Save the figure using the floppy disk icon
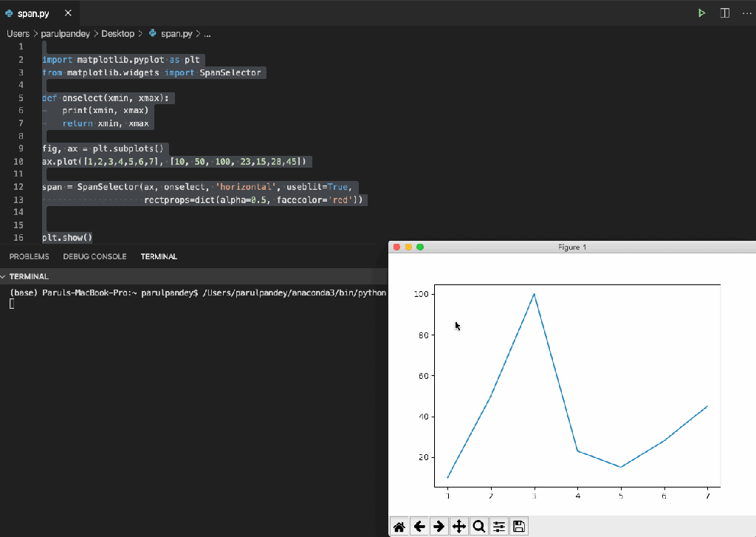This screenshot has height=537, width=756. (518, 526)
